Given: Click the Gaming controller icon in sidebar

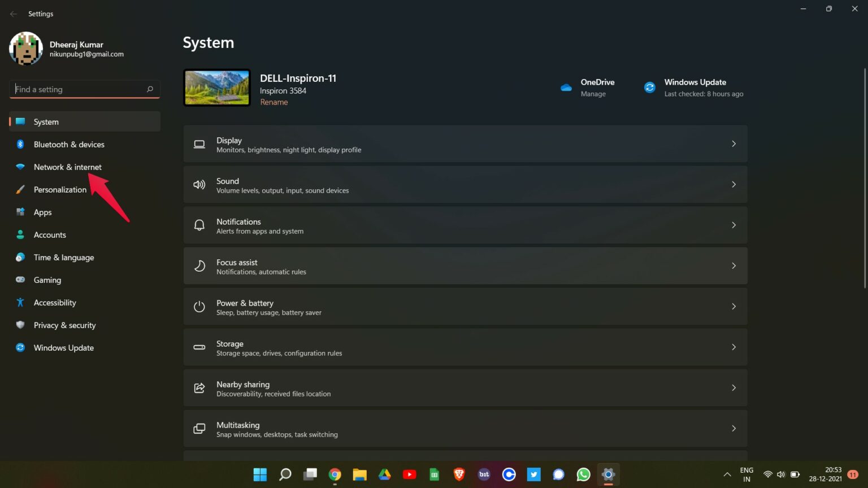Looking at the screenshot, I should 20,280.
